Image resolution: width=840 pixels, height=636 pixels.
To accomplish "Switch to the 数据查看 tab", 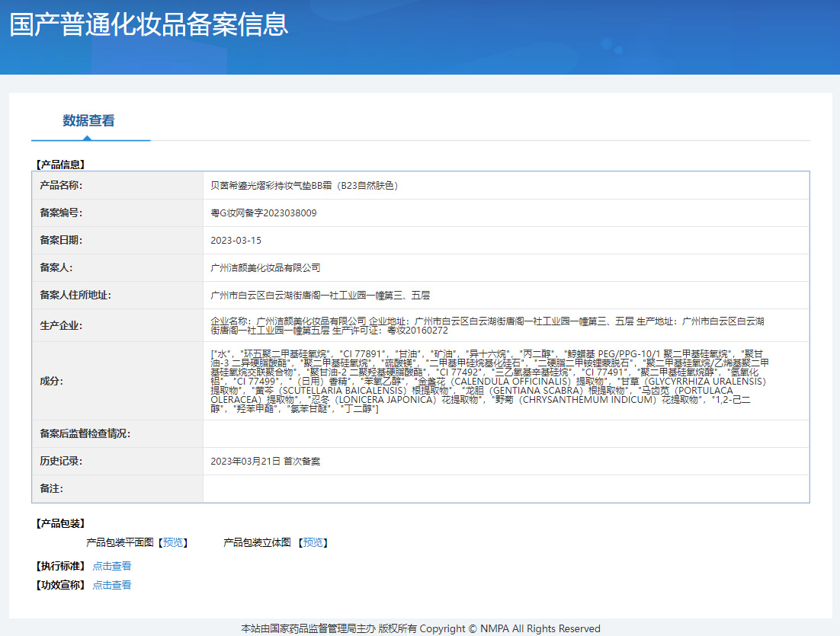I will (x=88, y=120).
